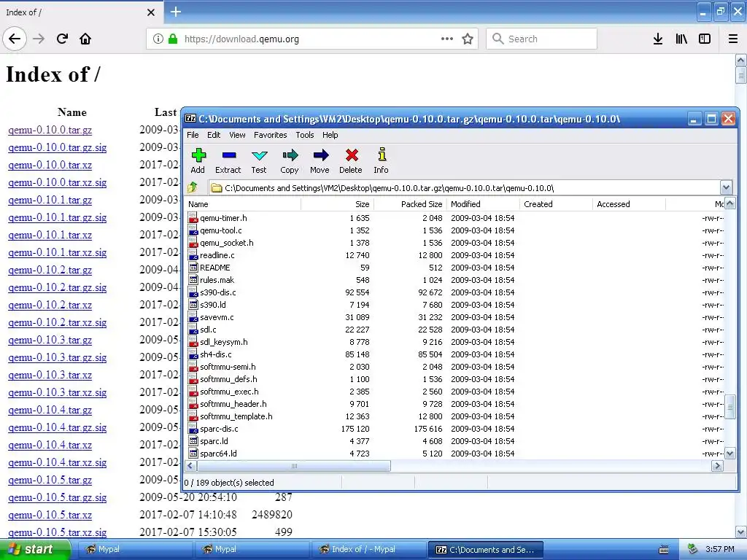Click the on-screen keyboard tray icon
The height and width of the screenshot is (560, 747).
(664, 550)
